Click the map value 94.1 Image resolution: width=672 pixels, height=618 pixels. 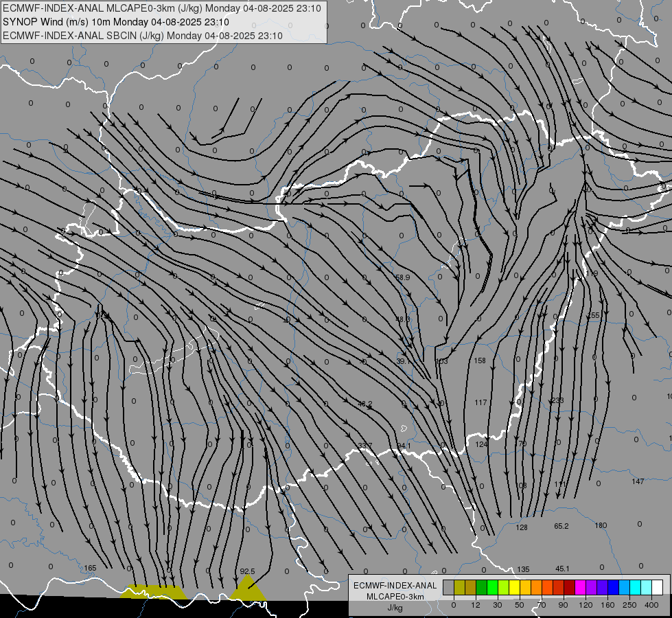tap(404, 446)
